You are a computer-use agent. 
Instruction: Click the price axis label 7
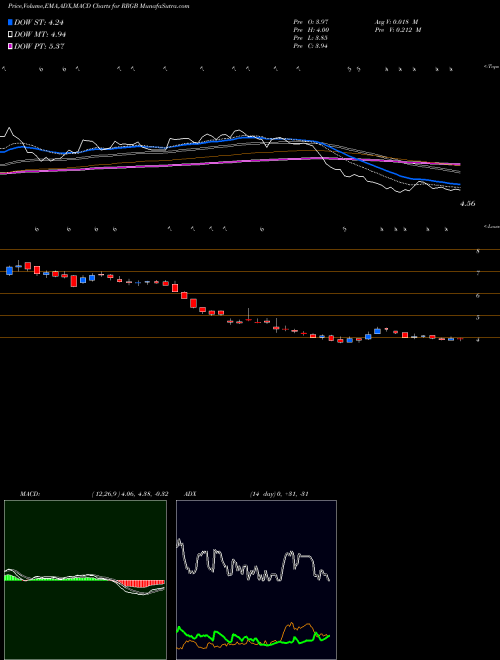tap(478, 274)
